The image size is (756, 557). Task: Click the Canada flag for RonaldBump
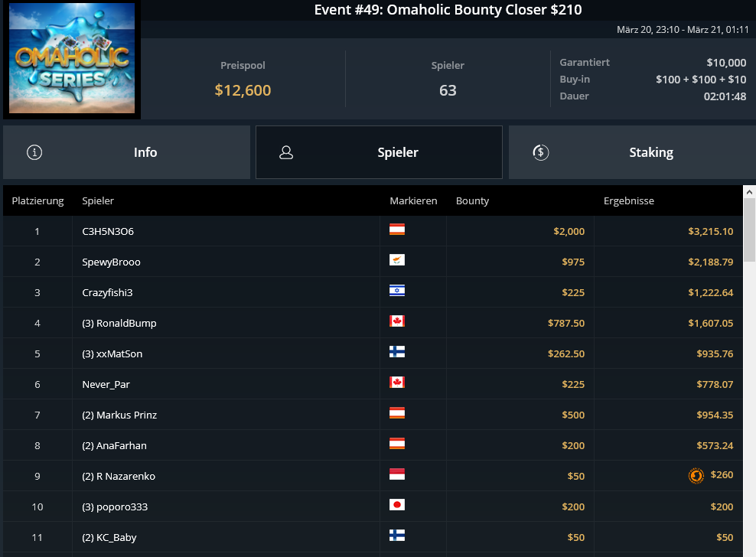click(397, 321)
